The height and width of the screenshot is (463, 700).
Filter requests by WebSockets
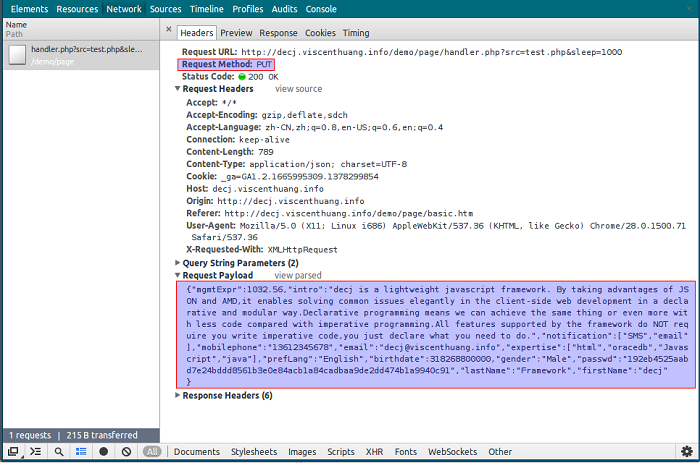point(452,451)
